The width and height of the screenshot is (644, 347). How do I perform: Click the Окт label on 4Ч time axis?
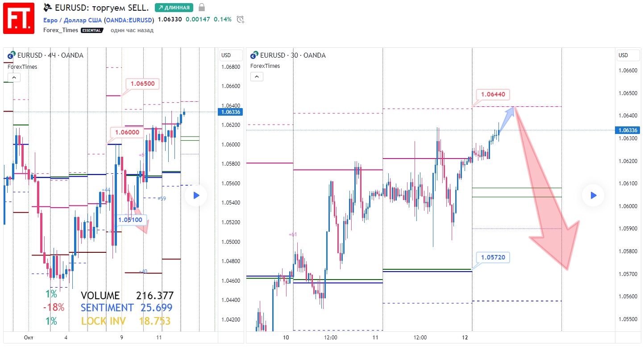(29, 337)
